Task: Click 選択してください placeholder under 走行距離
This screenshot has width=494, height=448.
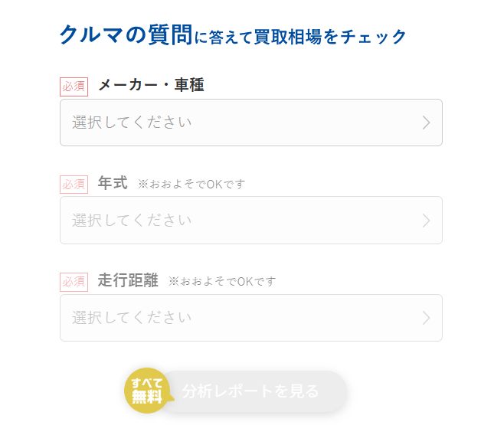Action: [132, 318]
